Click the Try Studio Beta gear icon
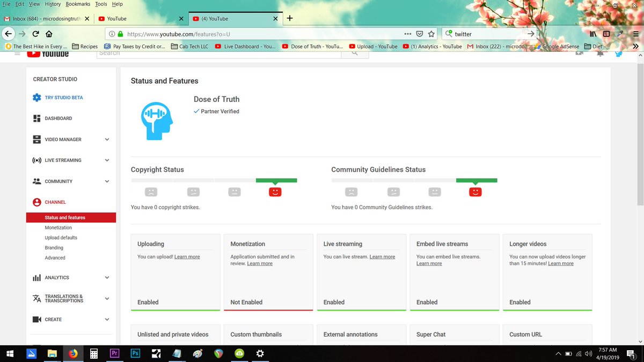The height and width of the screenshot is (362, 644). pos(36,98)
